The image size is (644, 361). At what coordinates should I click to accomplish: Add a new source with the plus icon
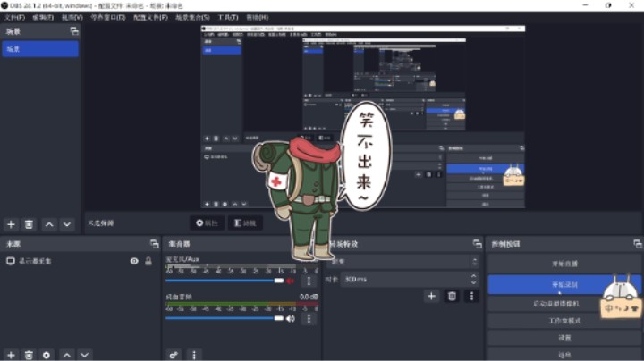pos(11,355)
